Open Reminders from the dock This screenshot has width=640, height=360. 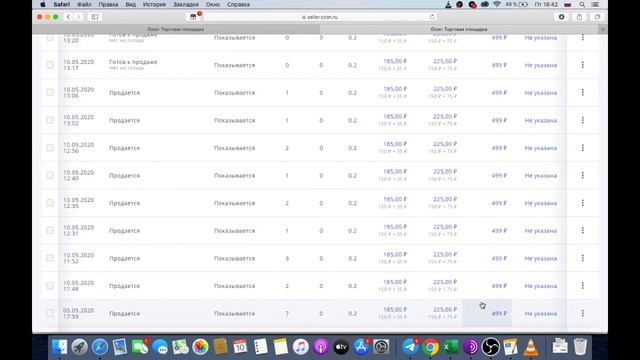click(x=260, y=347)
